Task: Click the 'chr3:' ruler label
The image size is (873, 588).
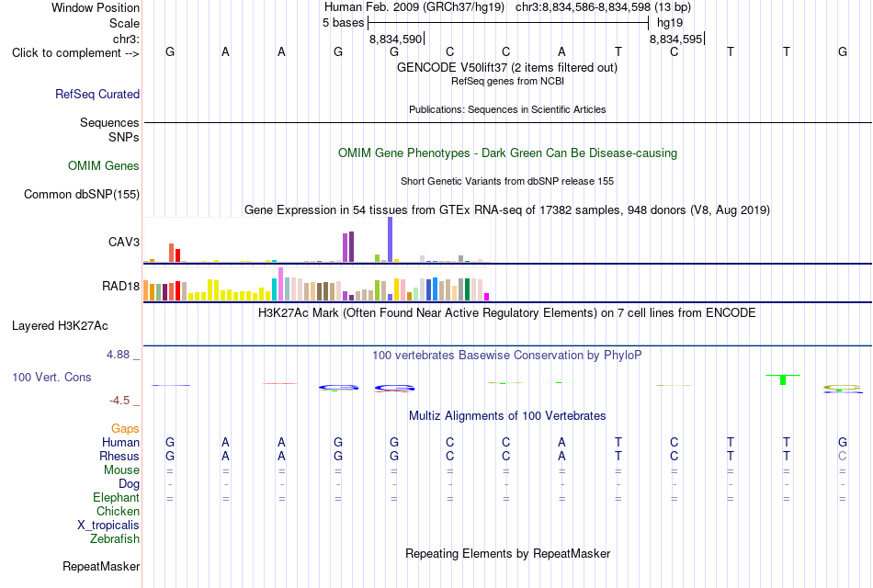Action: pyautogui.click(x=126, y=39)
